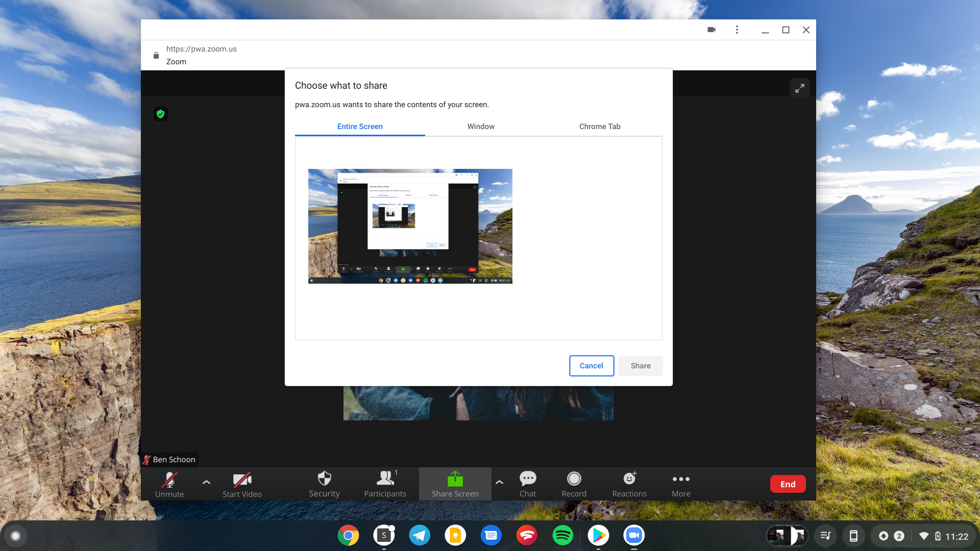
Task: Open the Reactions smiley icon
Action: pos(629,479)
